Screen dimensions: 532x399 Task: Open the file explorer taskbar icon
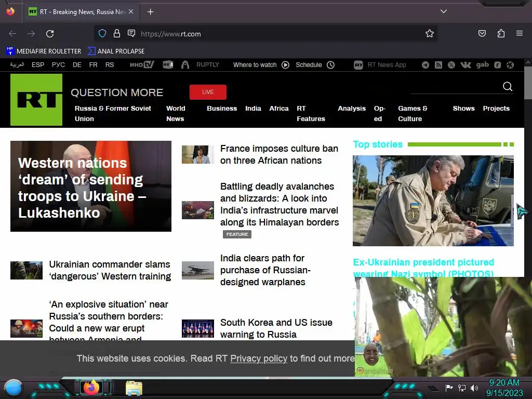[134, 388]
